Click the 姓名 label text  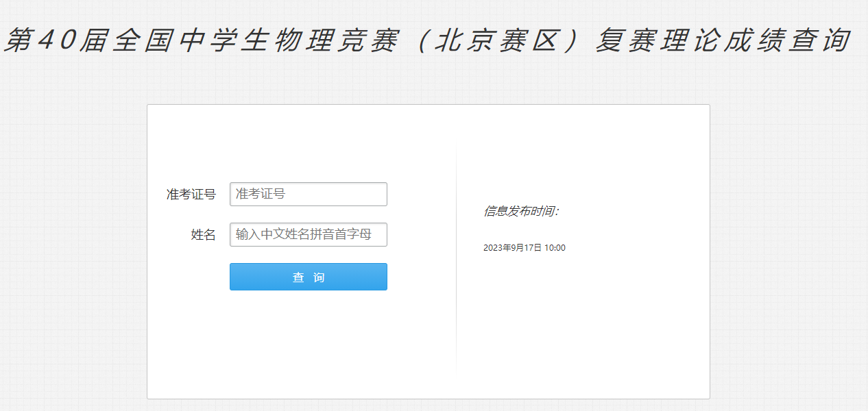click(203, 235)
